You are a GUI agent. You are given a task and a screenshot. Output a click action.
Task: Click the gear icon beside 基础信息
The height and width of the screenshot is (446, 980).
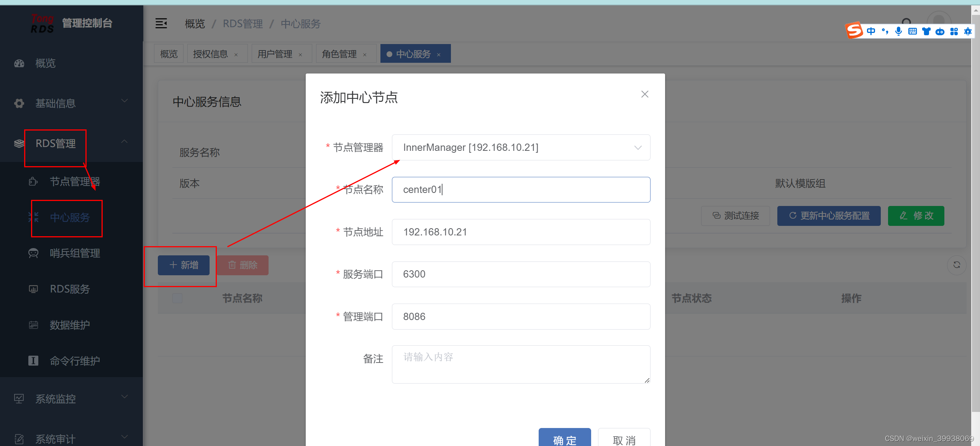19,103
